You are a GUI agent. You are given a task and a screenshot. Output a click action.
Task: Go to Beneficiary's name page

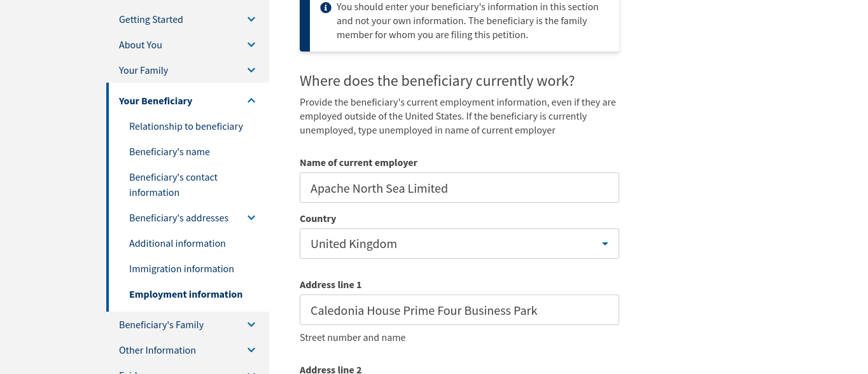(169, 152)
